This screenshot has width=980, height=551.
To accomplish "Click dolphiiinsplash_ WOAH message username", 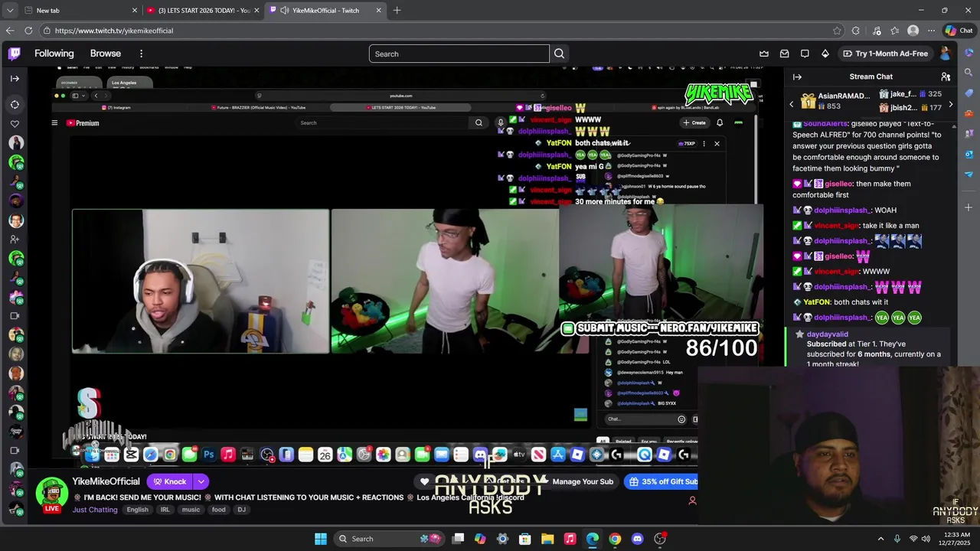I will pos(842,210).
